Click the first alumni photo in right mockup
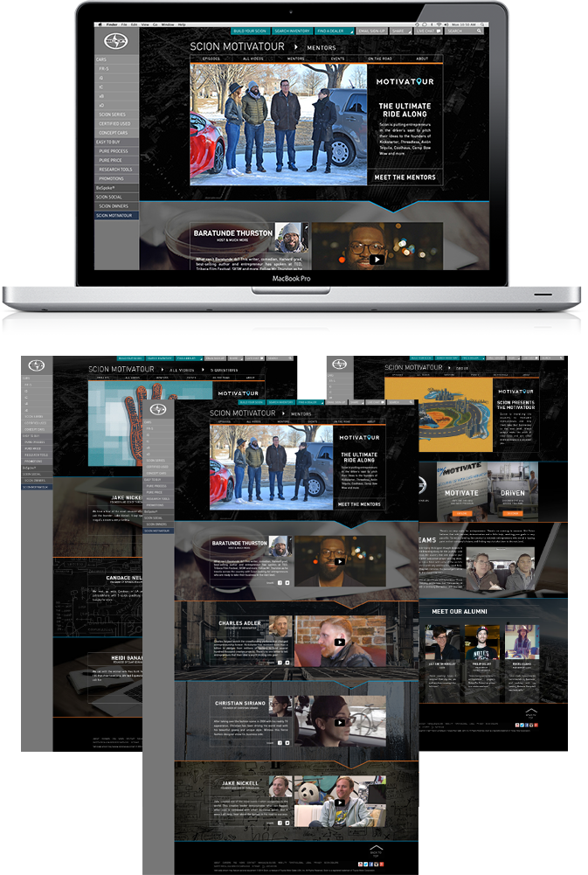The width and height of the screenshot is (588, 875). click(x=442, y=642)
